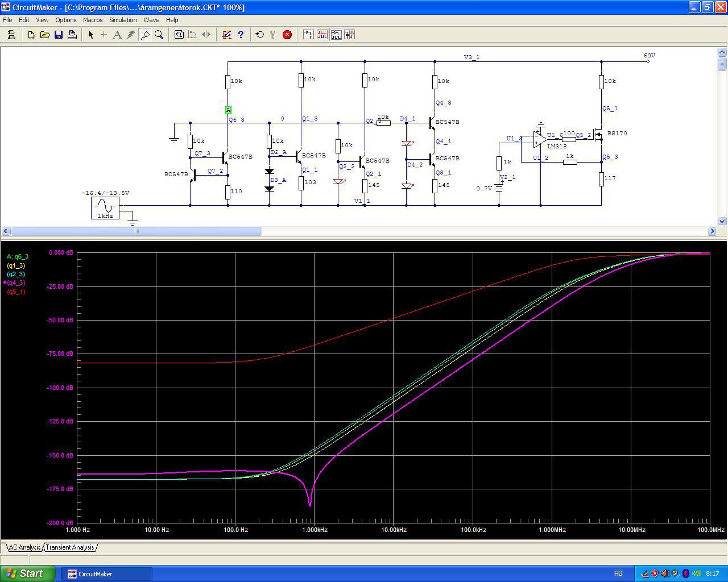The height and width of the screenshot is (582, 728).
Task: Toggle the panel display toolbar icon
Action: tap(11, 35)
